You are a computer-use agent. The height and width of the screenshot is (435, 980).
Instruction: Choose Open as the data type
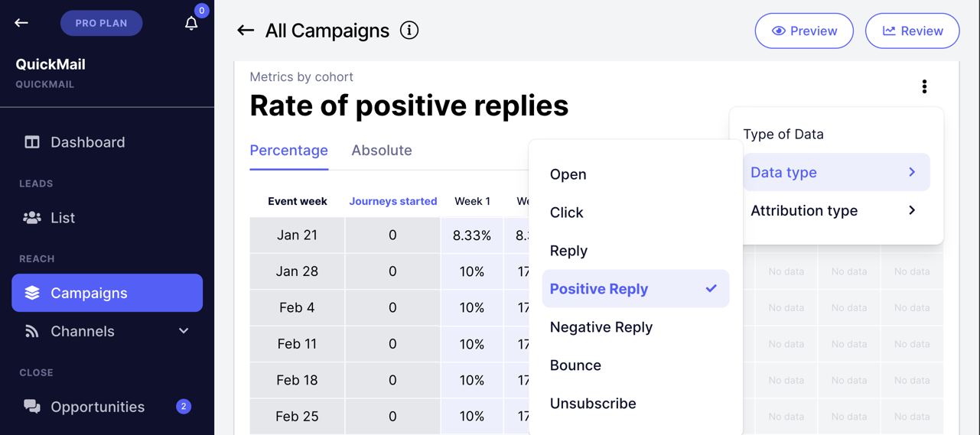568,174
